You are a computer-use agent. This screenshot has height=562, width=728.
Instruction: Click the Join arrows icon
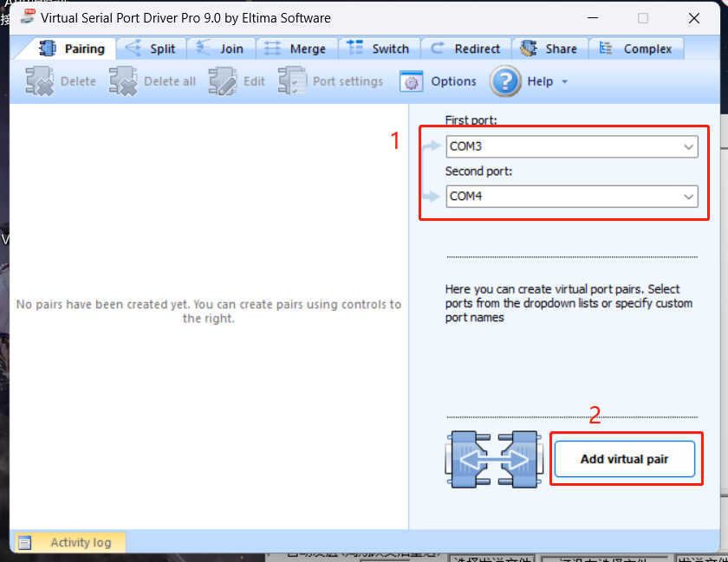pyautogui.click(x=204, y=48)
